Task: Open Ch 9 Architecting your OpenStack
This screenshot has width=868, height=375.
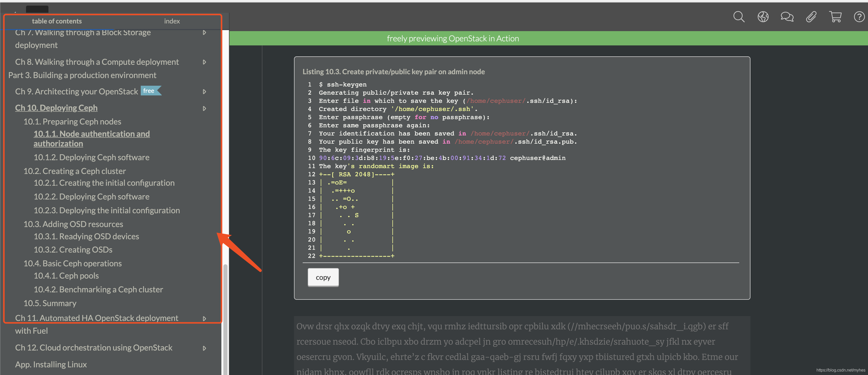Action: (76, 91)
